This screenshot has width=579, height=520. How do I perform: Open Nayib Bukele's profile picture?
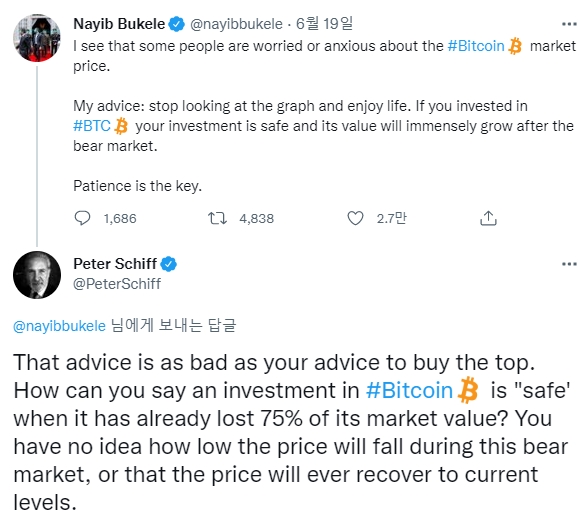pos(37,38)
